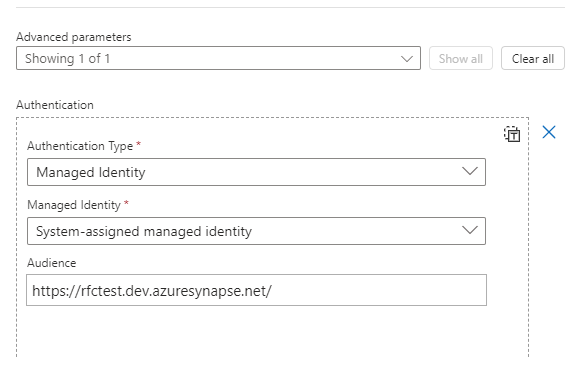The width and height of the screenshot is (576, 372).
Task: Click the Managed Identity field label
Action: (x=74, y=205)
